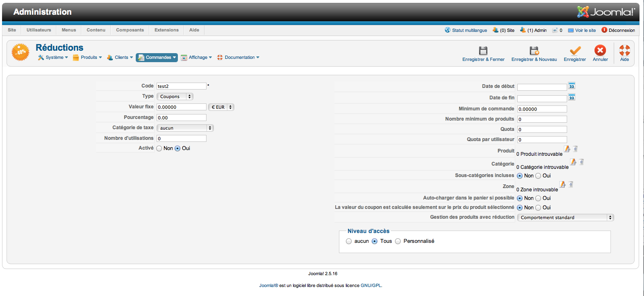Open the Contenu menu

click(96, 30)
